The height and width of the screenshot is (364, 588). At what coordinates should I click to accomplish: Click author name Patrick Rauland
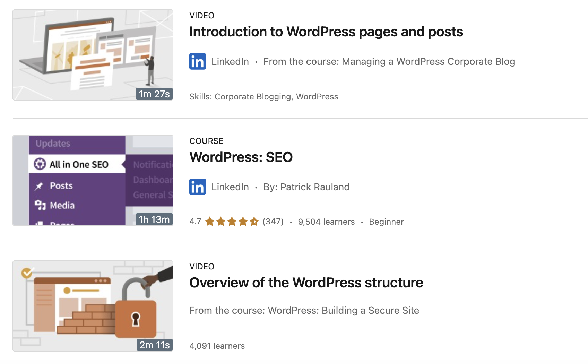pos(314,187)
